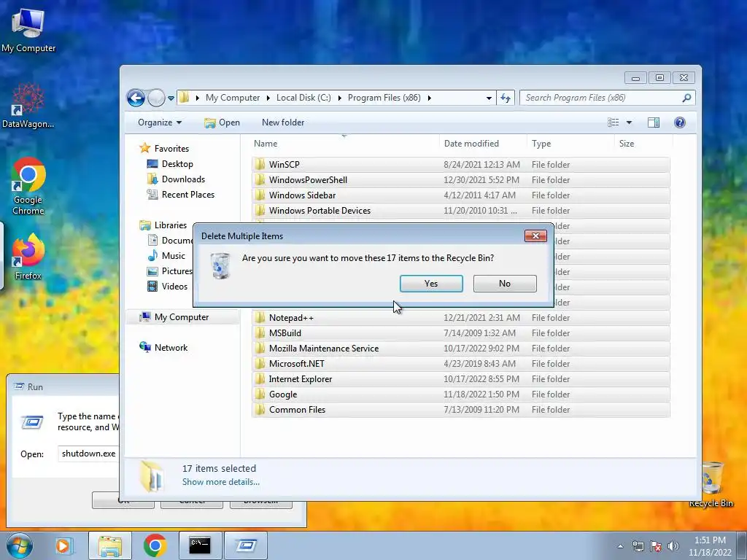The width and height of the screenshot is (747, 560).
Task: Click the Explorer forward arrow button
Action: click(156, 98)
